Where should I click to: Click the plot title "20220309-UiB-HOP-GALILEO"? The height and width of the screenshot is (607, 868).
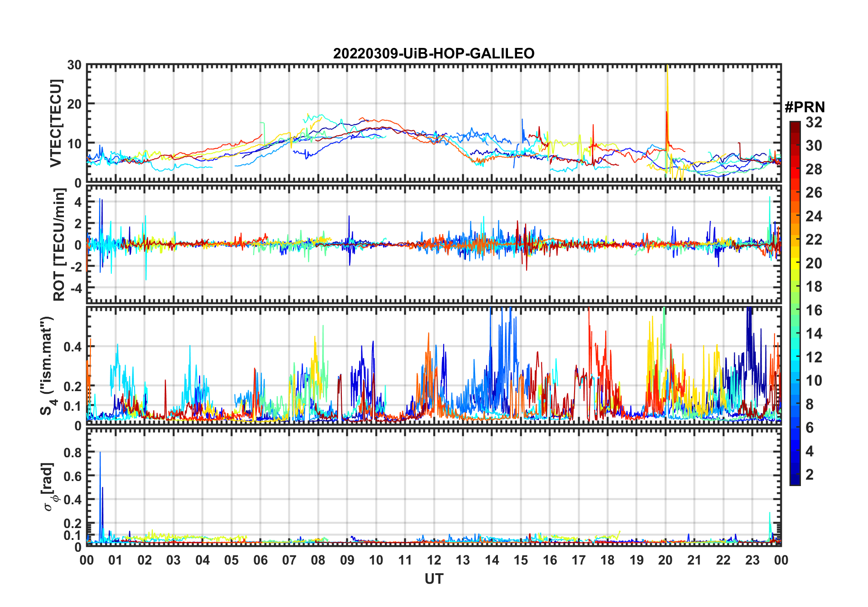click(x=434, y=53)
